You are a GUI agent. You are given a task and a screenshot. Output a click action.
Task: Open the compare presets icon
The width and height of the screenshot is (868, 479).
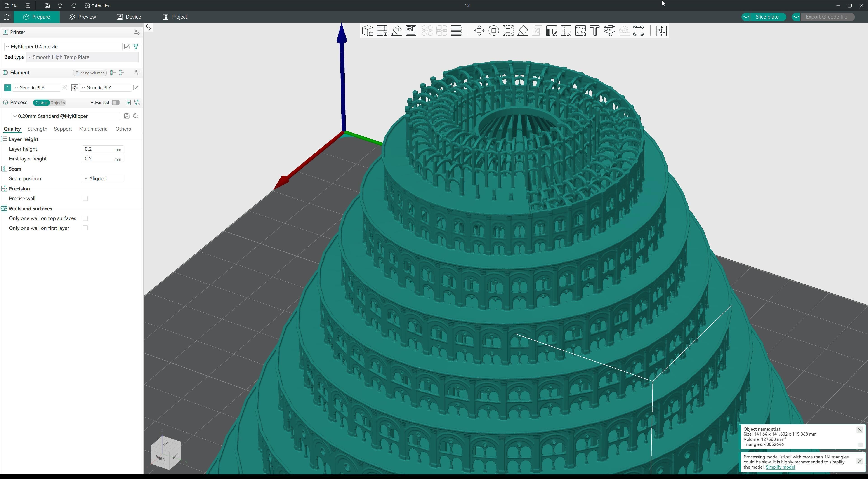pyautogui.click(x=137, y=102)
